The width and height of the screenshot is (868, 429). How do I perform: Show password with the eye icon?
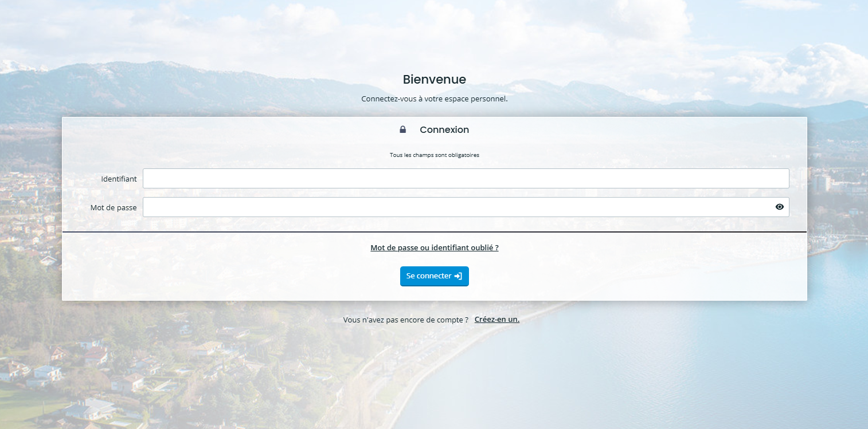[x=779, y=207]
